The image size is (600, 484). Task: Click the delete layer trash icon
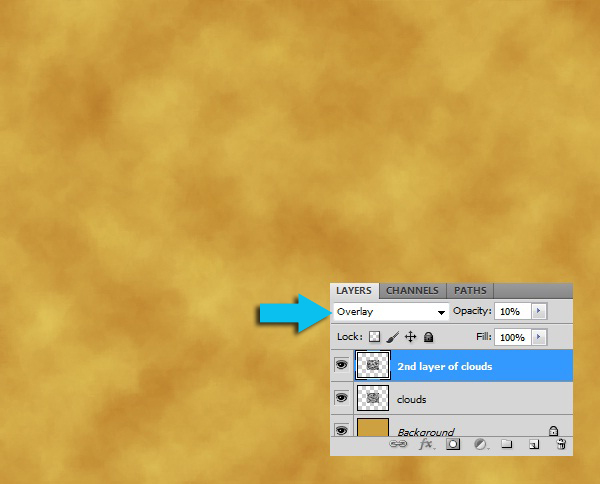point(561,444)
